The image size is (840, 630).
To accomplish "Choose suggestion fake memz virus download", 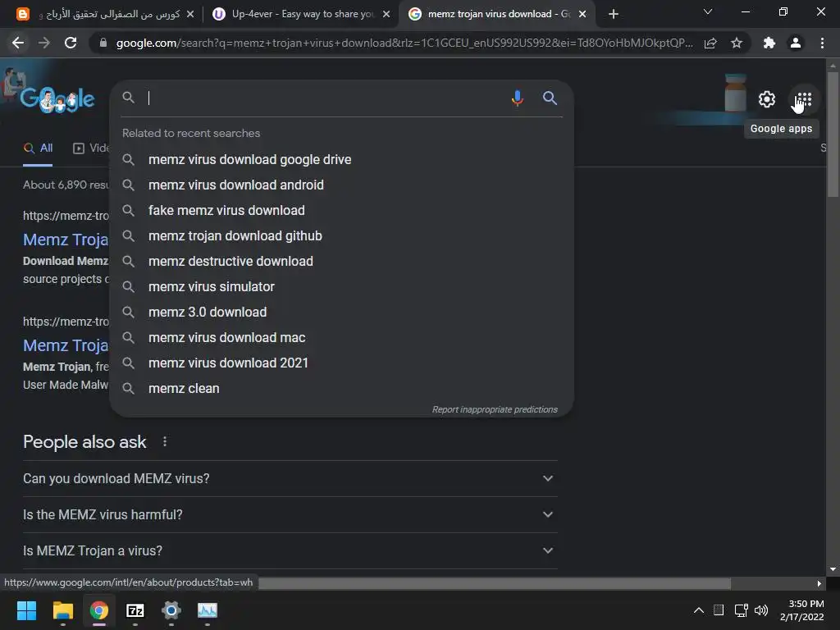I will tap(342, 211).
